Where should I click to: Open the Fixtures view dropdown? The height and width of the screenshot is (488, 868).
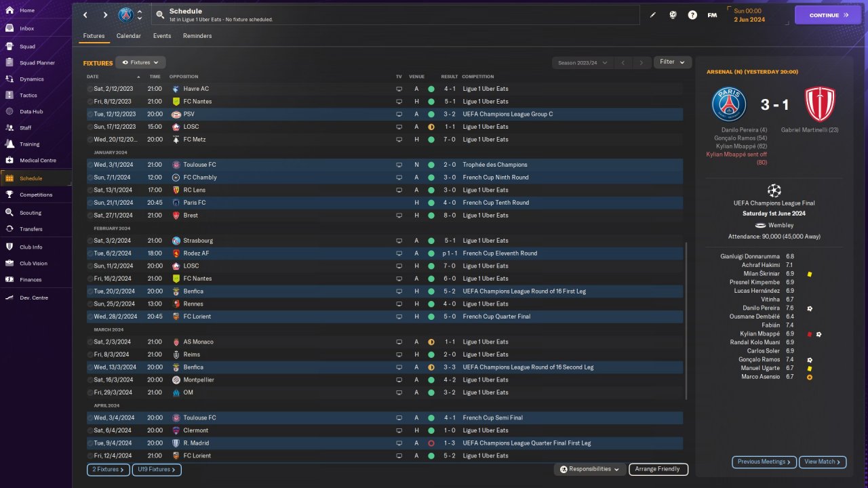pos(140,62)
